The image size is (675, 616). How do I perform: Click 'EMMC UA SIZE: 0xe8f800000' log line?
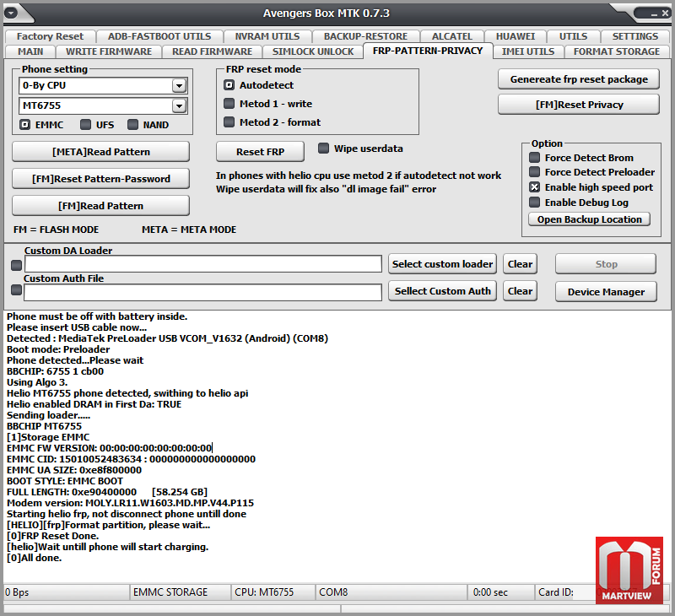[74, 470]
